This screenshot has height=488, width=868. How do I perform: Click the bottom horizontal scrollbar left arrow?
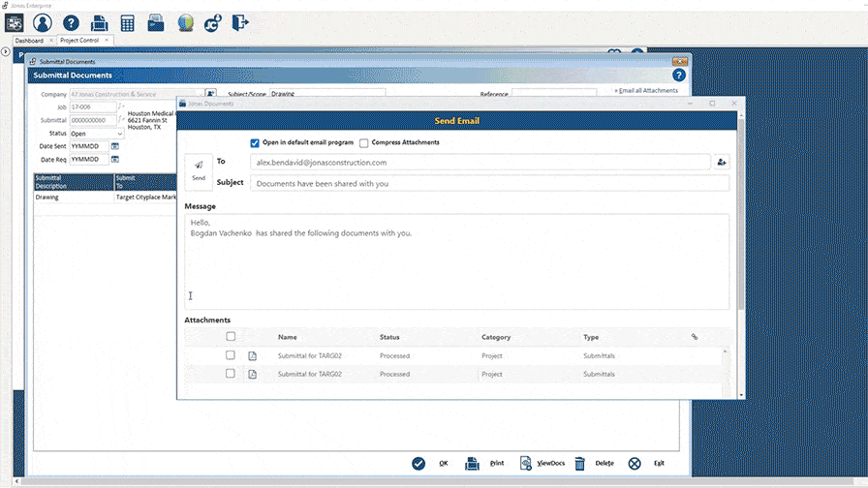[16, 481]
